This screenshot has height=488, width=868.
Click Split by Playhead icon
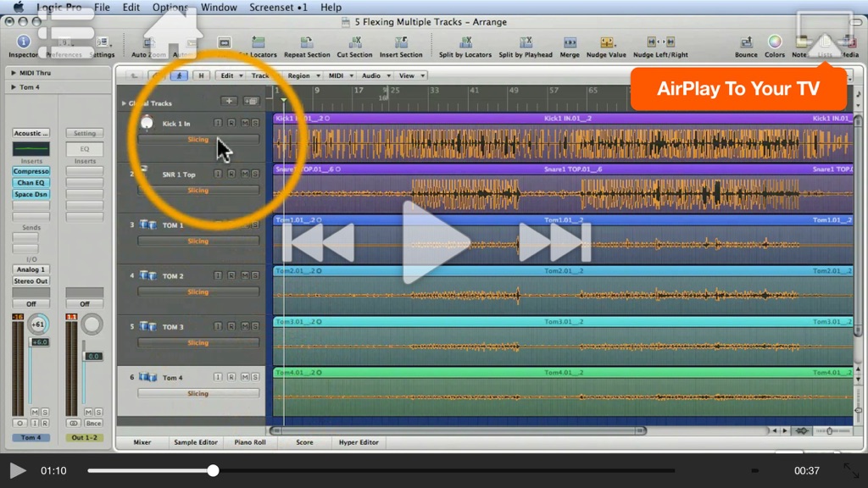(526, 42)
